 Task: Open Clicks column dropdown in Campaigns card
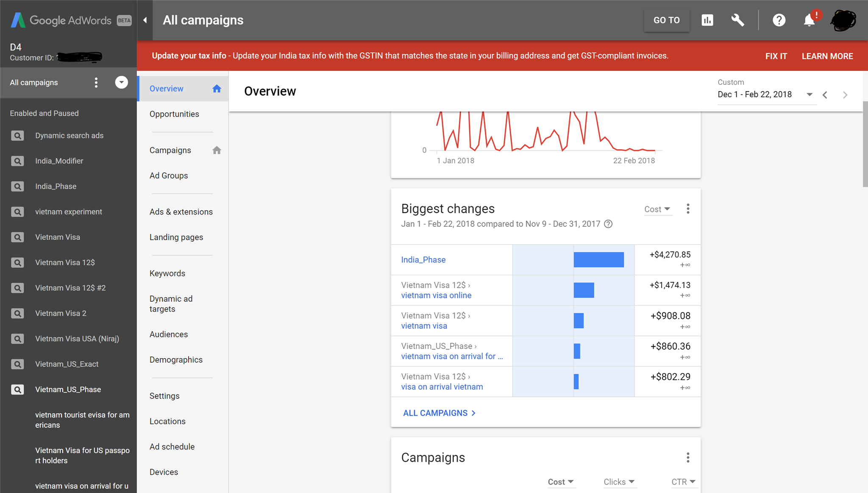click(619, 482)
